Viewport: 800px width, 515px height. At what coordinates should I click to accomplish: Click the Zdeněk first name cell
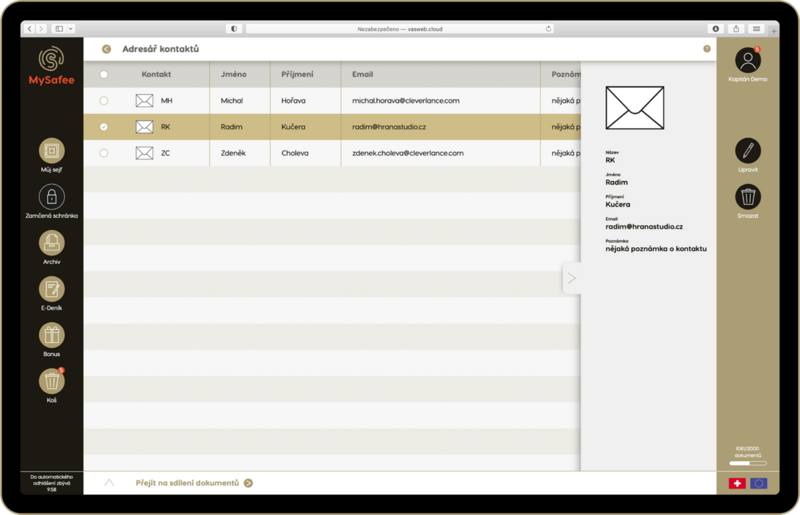pos(233,153)
